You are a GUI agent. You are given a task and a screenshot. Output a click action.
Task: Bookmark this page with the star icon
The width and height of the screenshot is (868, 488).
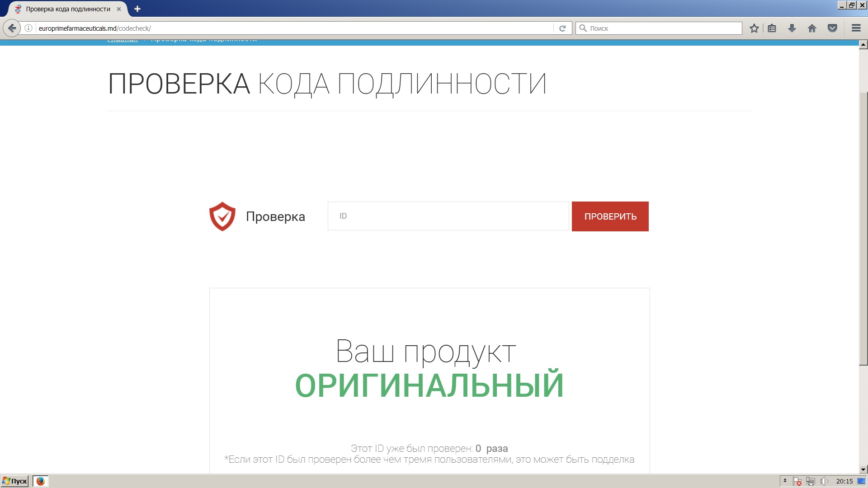pyautogui.click(x=754, y=28)
